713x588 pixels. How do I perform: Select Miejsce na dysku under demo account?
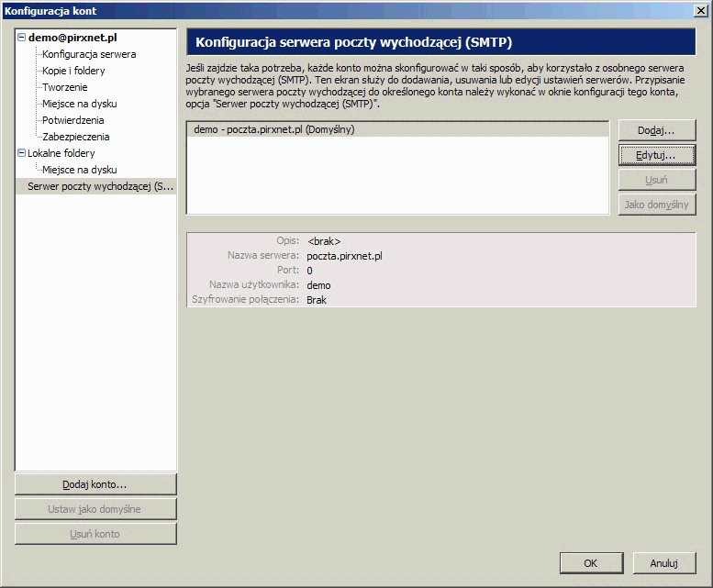coord(79,104)
